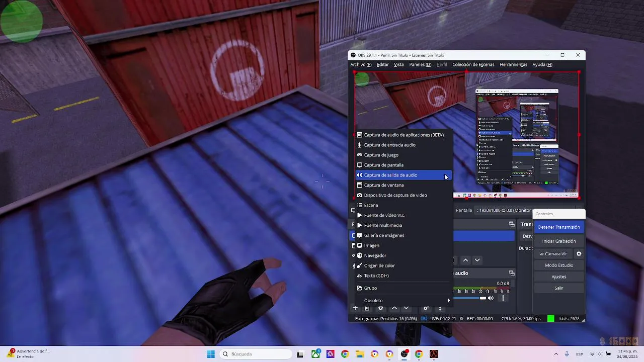Viewport: 644px width, 362px height.
Task: Open advanced audio properties gears icon
Action: click(x=426, y=308)
